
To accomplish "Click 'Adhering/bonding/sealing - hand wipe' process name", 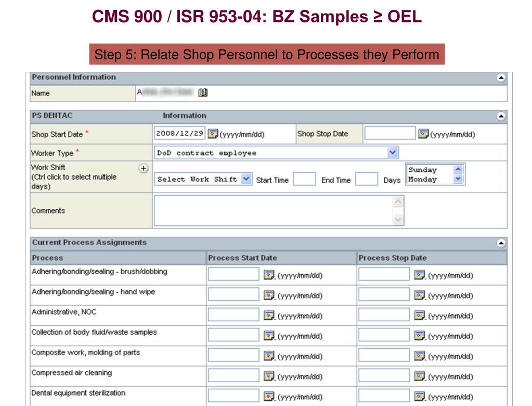I will (x=93, y=291).
